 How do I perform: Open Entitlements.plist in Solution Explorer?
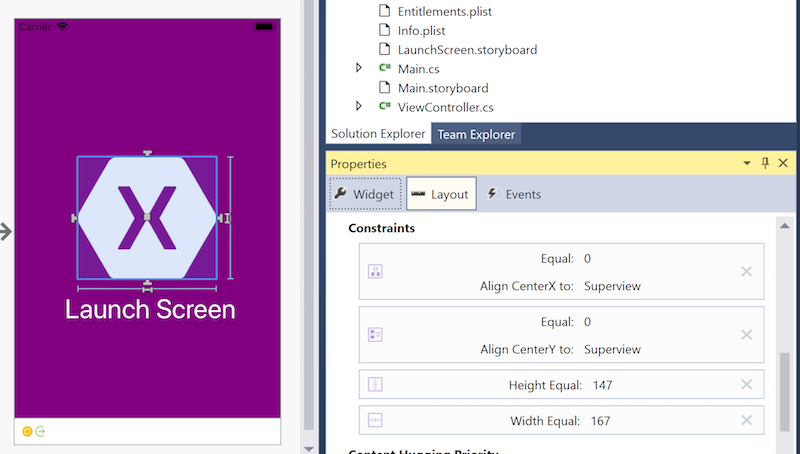pyautogui.click(x=444, y=11)
